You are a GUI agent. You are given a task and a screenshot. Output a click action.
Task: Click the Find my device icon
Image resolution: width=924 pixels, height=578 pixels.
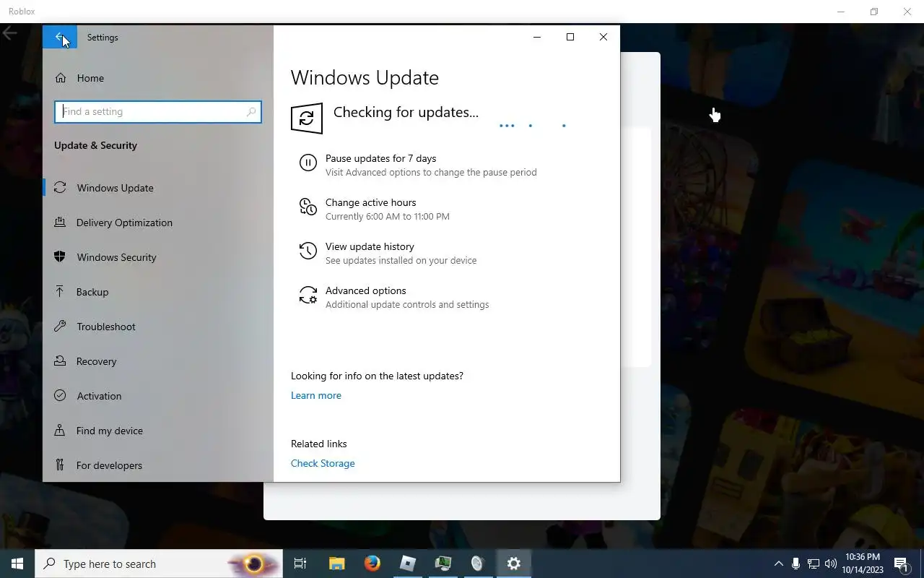(61, 431)
